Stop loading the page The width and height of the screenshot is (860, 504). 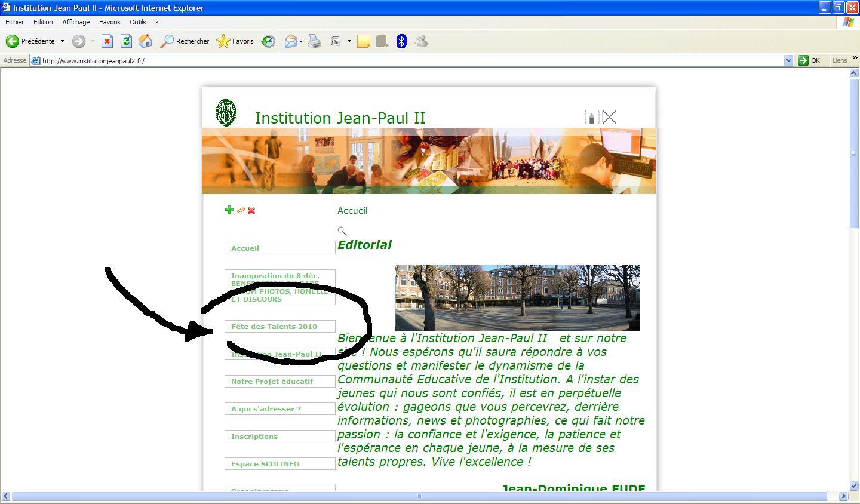107,41
